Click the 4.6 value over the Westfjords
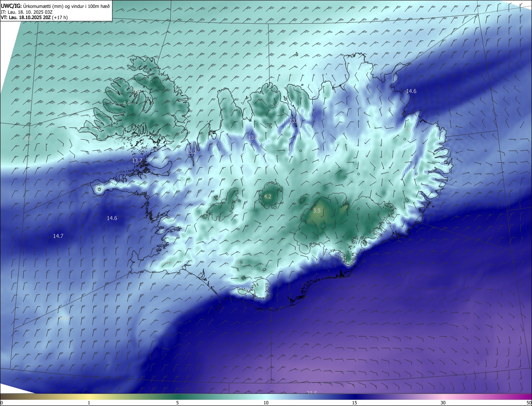 click(127, 103)
